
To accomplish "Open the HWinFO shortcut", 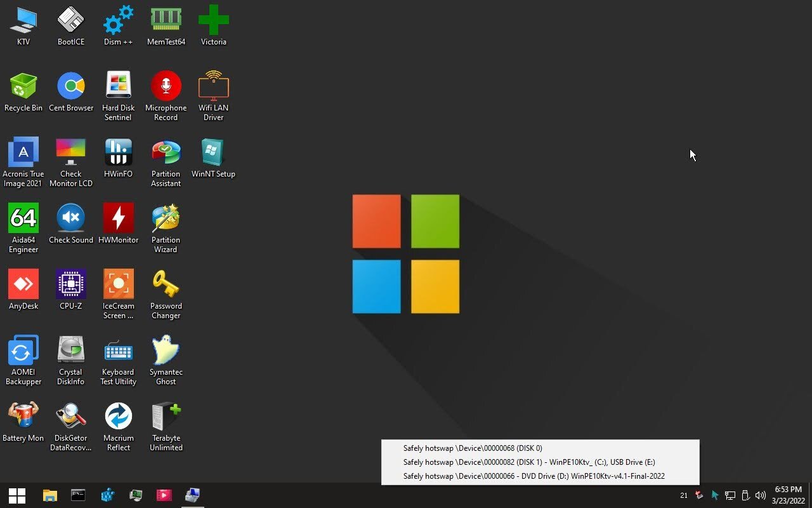I will pos(119,157).
